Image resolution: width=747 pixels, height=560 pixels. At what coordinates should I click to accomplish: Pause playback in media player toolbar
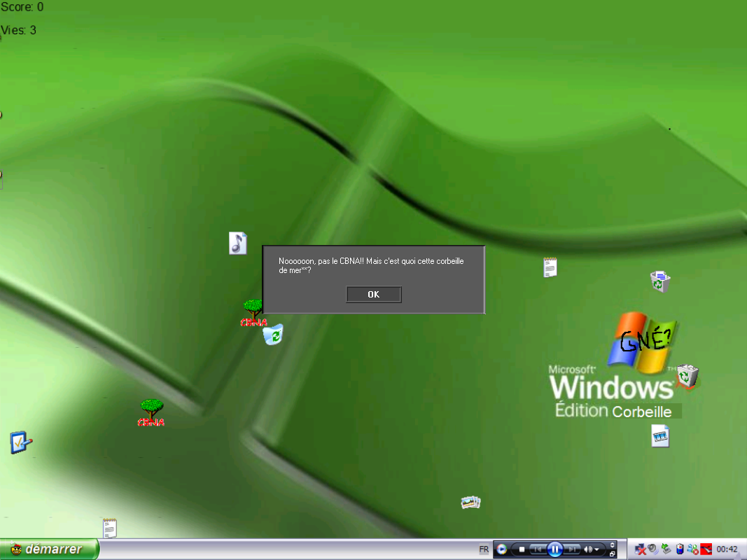tap(554, 549)
